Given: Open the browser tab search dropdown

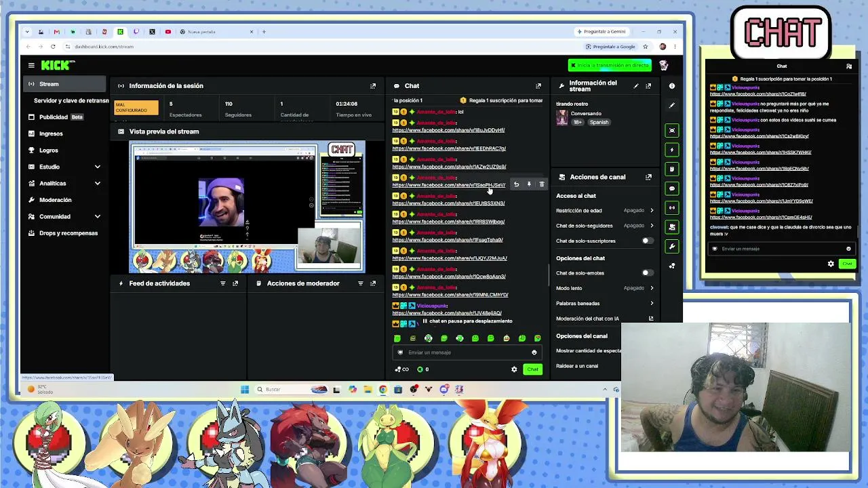Looking at the screenshot, I should [27, 32].
